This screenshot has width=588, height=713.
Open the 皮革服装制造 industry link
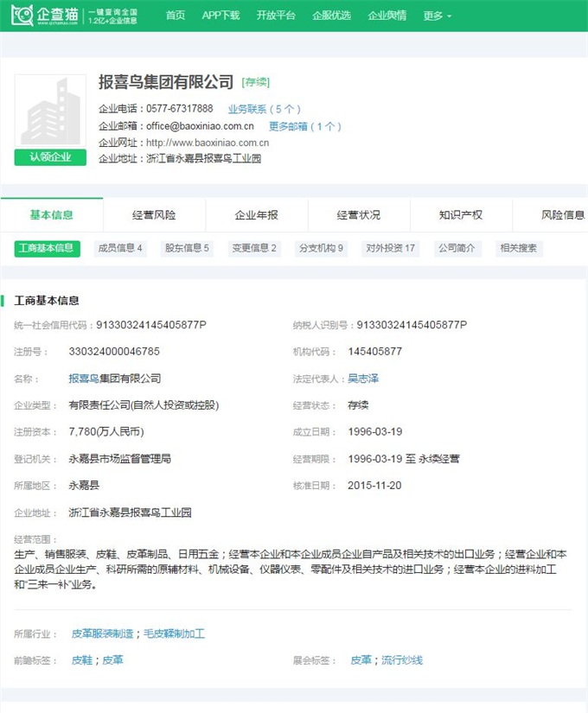[x=102, y=633]
